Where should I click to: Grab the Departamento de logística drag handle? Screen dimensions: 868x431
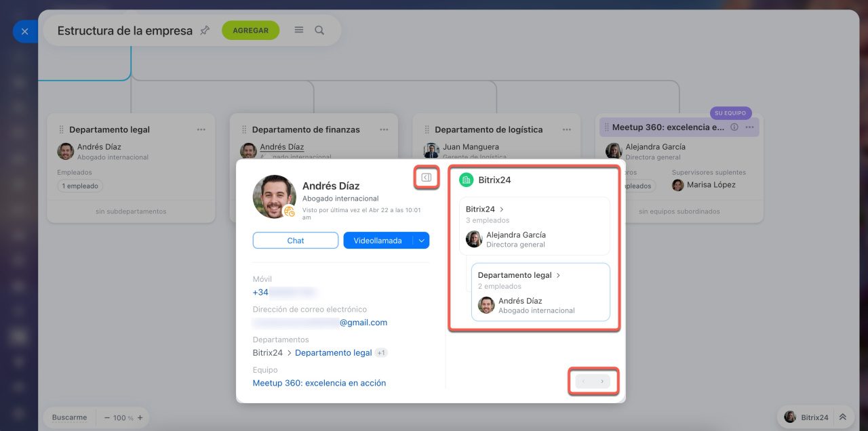[x=427, y=129]
